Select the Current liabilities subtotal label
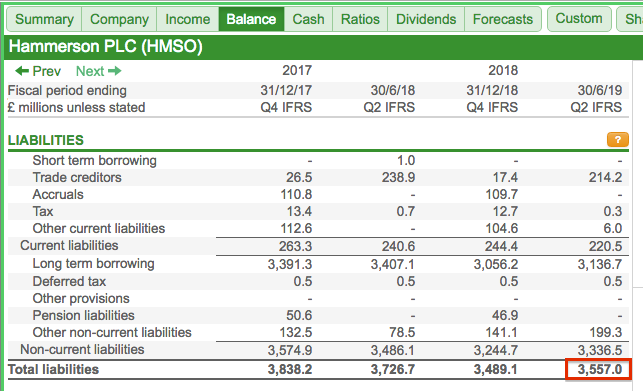The height and width of the screenshot is (391, 643). 69,245
